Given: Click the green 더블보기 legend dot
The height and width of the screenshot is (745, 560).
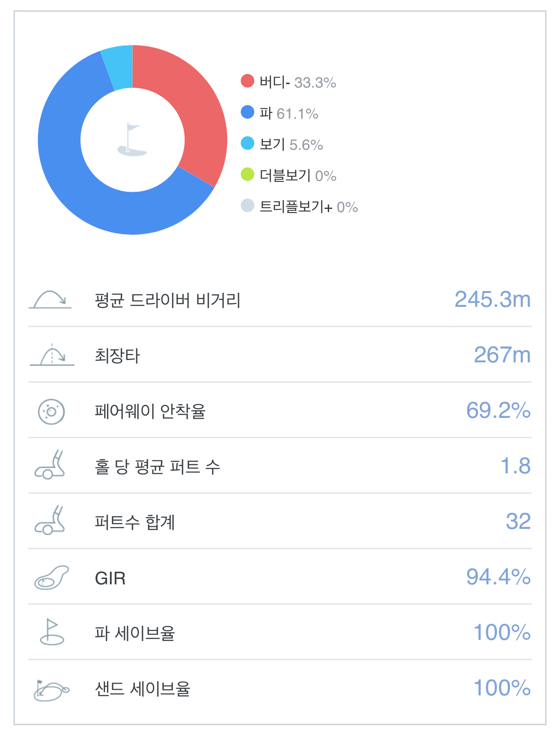Looking at the screenshot, I should [248, 175].
